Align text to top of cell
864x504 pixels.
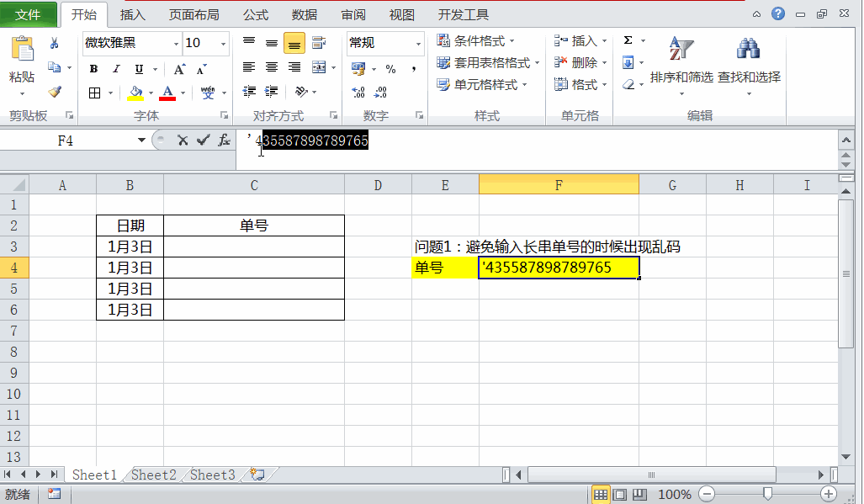tap(249, 42)
